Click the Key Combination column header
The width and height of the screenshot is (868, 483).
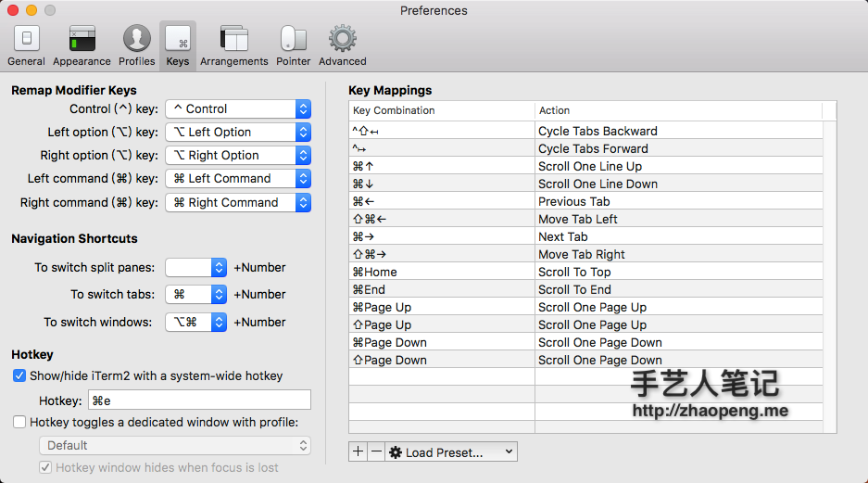coord(441,111)
